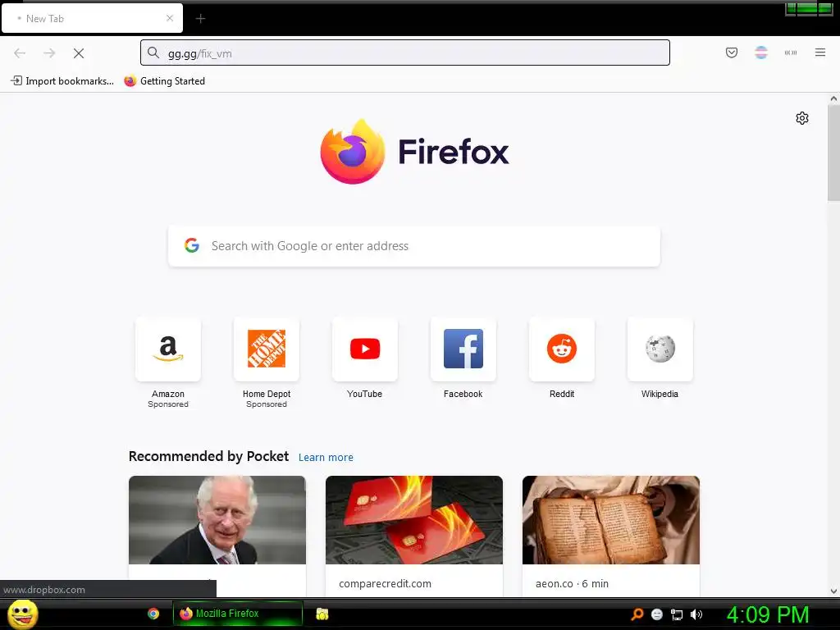Click the round face tray icon
This screenshot has height=630, width=840.
click(657, 614)
